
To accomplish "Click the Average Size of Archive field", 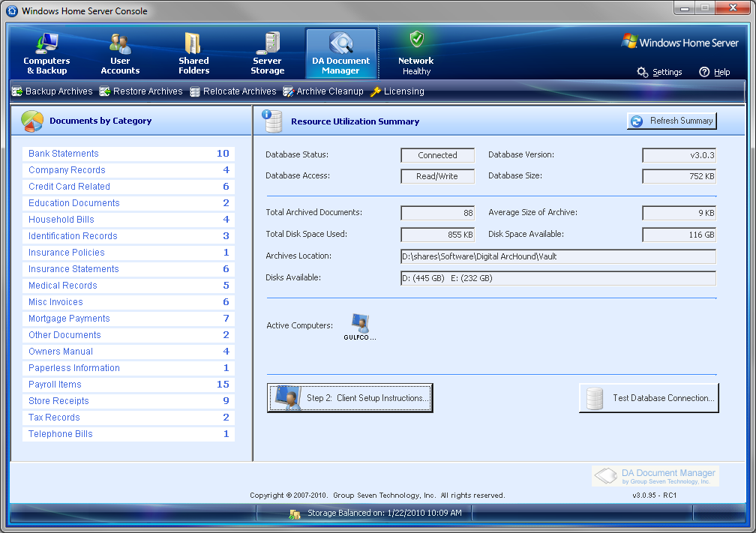I will point(679,213).
